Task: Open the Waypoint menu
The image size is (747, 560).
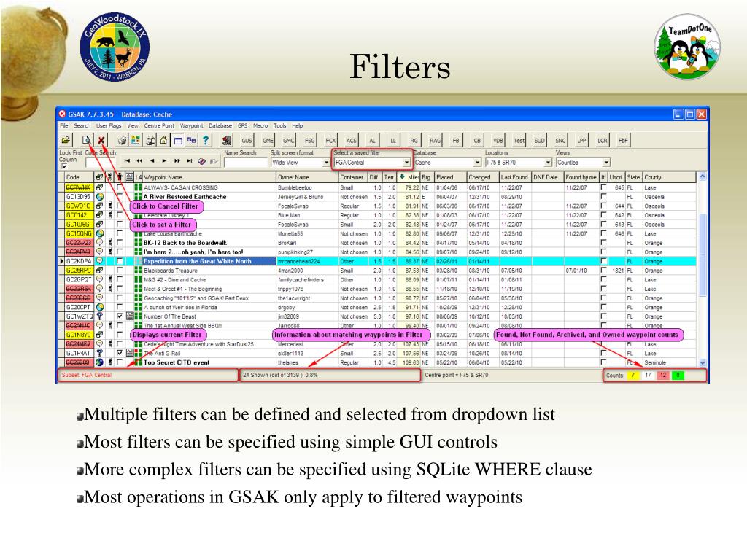Action: pyautogui.click(x=192, y=125)
